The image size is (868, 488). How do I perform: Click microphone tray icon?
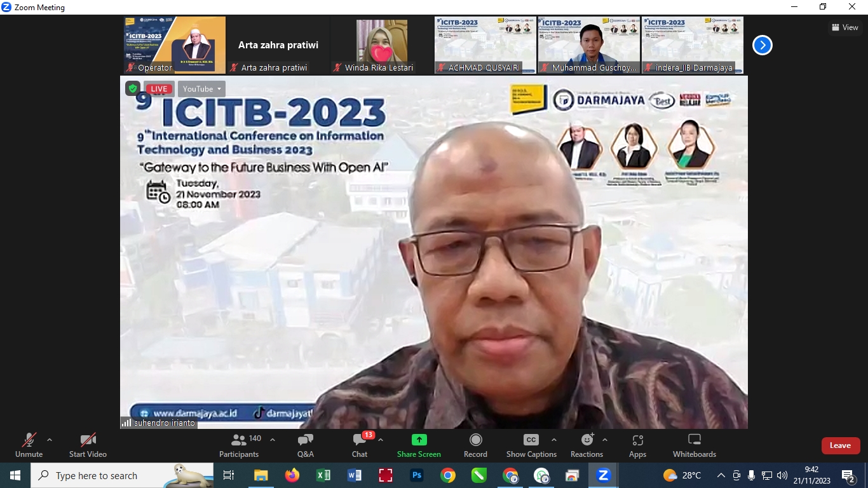[752, 475]
